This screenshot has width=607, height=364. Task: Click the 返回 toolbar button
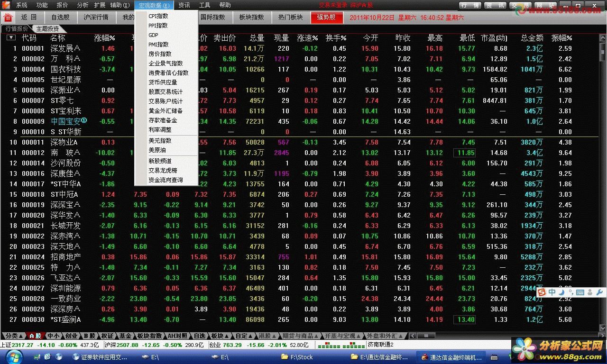[x=29, y=17]
